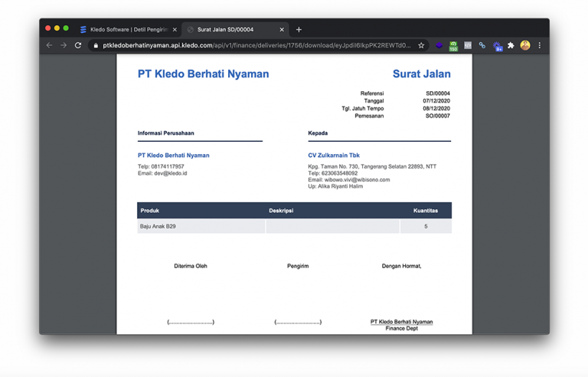Click the PT Kledo Berhati Nyaman title
The image size is (588, 377).
203,74
